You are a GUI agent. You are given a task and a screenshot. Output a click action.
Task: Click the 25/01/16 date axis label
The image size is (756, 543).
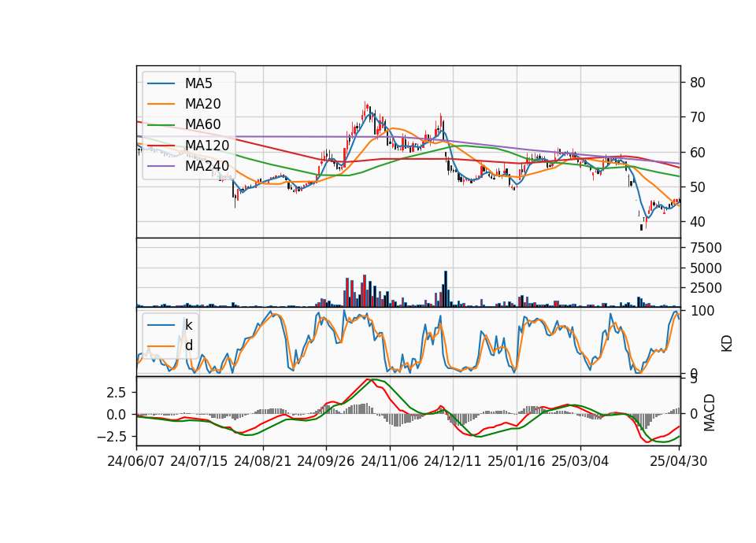coord(517,461)
